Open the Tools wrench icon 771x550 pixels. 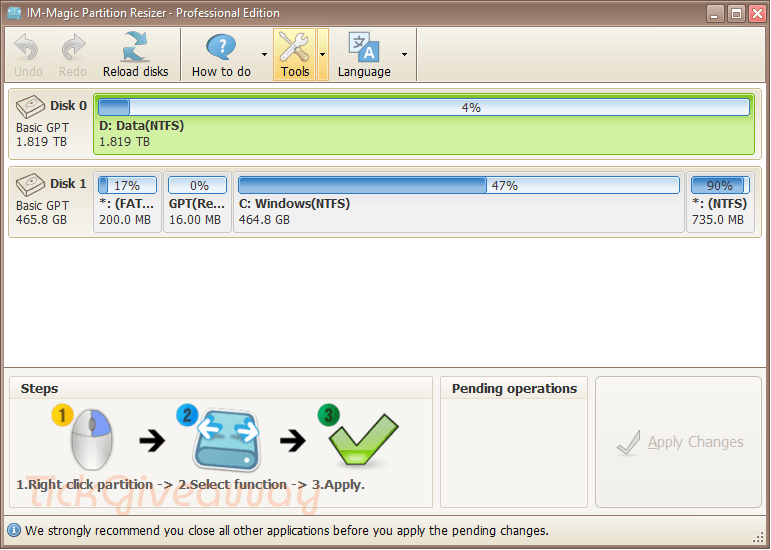click(294, 47)
